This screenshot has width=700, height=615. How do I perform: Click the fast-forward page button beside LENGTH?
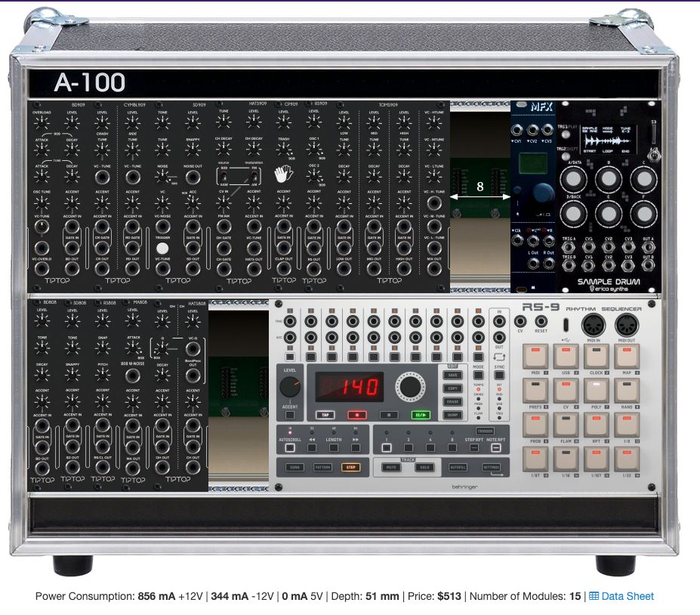point(356,447)
